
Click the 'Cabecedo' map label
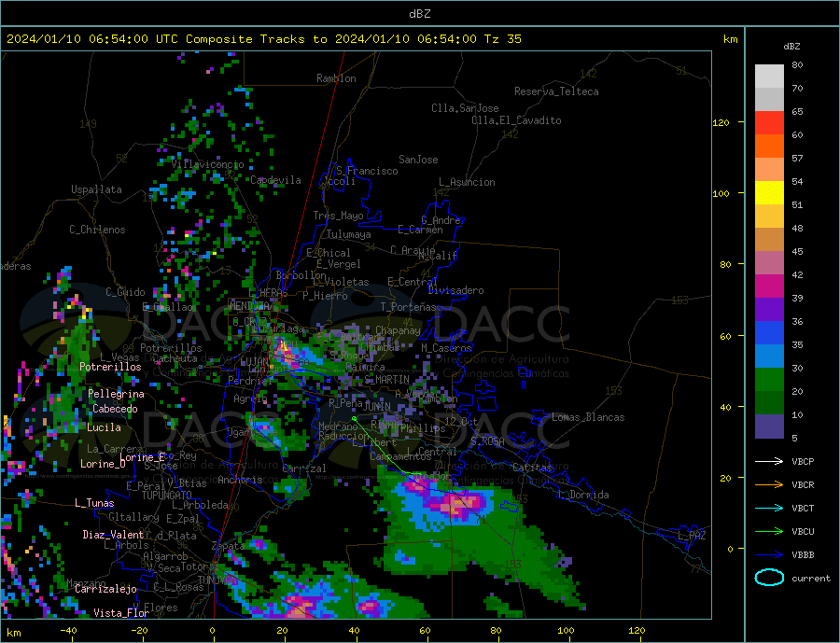[x=115, y=409]
